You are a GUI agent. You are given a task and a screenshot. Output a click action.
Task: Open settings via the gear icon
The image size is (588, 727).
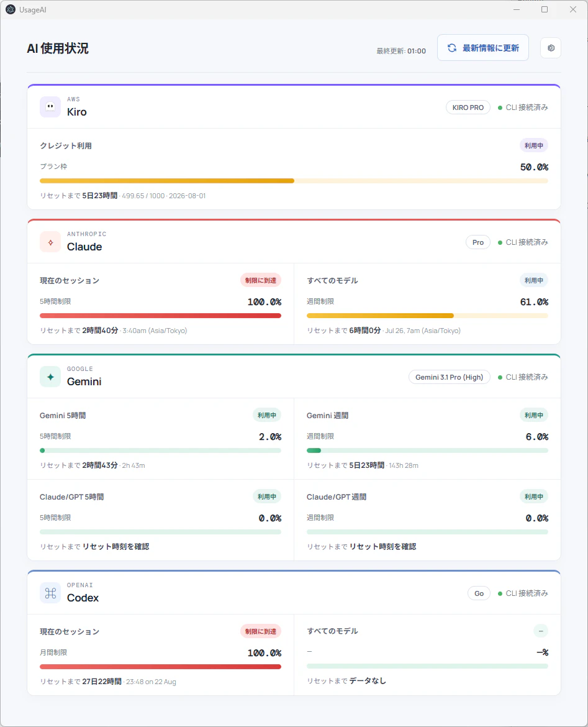(x=551, y=48)
